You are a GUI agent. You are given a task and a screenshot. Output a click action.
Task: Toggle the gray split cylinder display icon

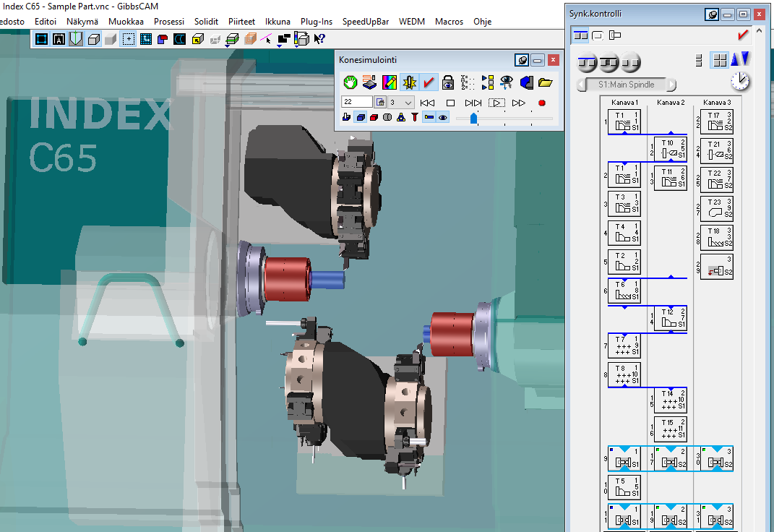click(x=387, y=117)
